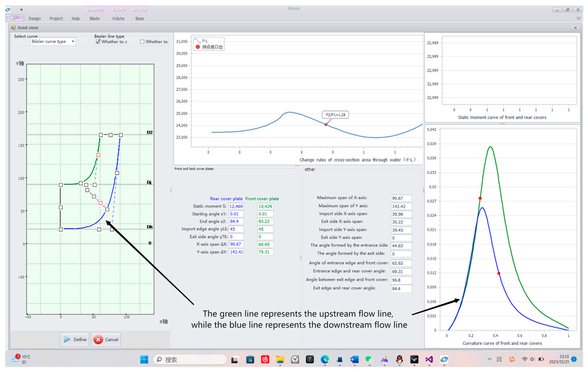The height and width of the screenshot is (372, 588).
Task: Open the purple application menu button
Action: [x=15, y=18]
